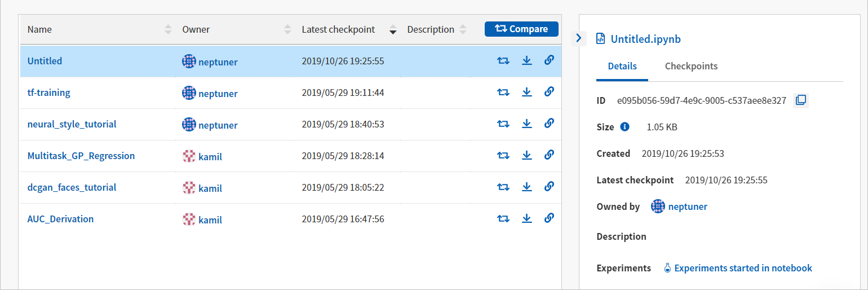The image size is (868, 290).
Task: Copy the notebook ID to clipboard
Action: pyautogui.click(x=800, y=100)
